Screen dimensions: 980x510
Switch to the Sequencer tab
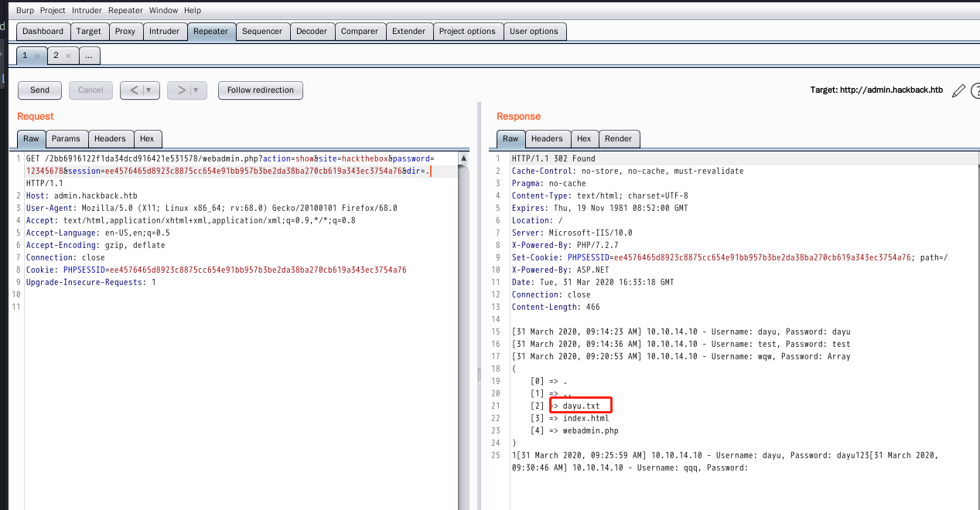coord(262,32)
